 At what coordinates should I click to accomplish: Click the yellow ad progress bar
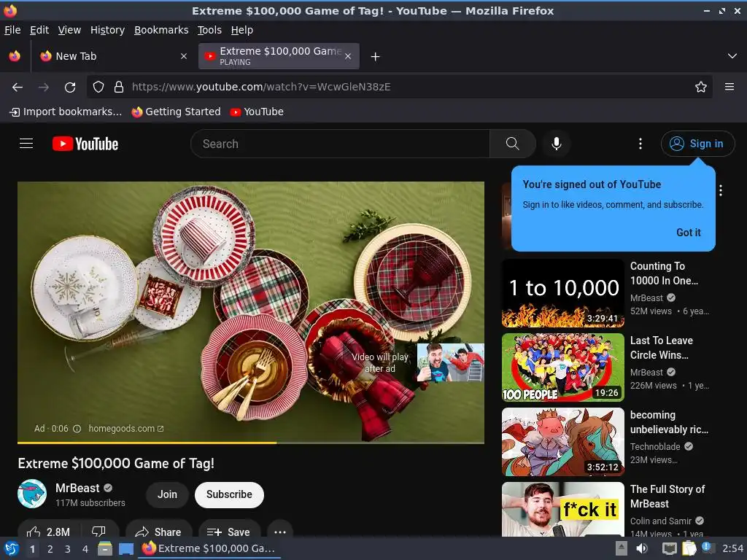coord(147,443)
